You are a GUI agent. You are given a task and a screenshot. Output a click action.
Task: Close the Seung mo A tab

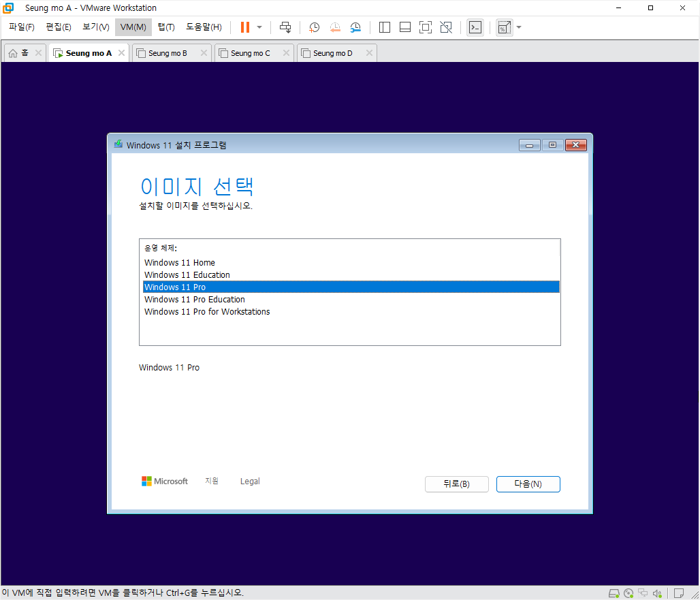pos(121,52)
